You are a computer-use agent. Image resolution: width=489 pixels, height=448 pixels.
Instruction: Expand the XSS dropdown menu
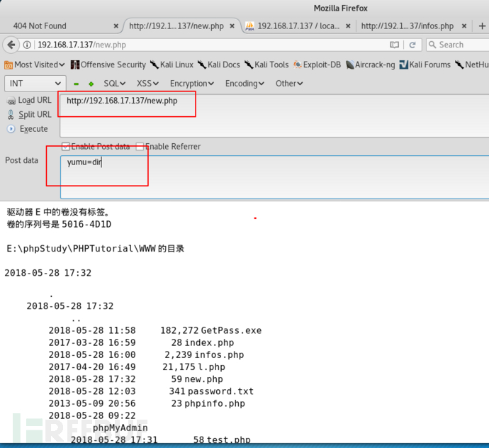point(147,84)
